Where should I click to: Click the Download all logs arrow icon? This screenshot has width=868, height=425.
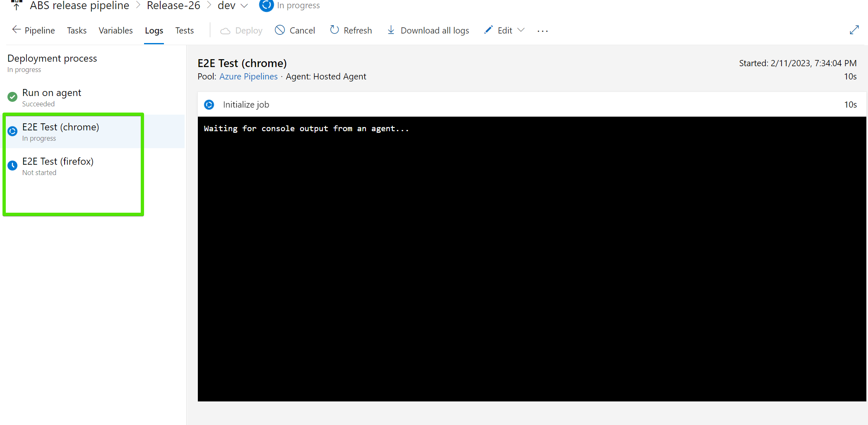click(391, 30)
